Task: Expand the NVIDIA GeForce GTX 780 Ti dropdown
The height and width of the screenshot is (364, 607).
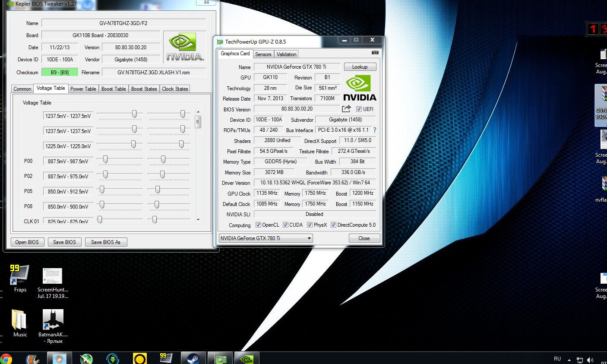Action: click(309, 238)
